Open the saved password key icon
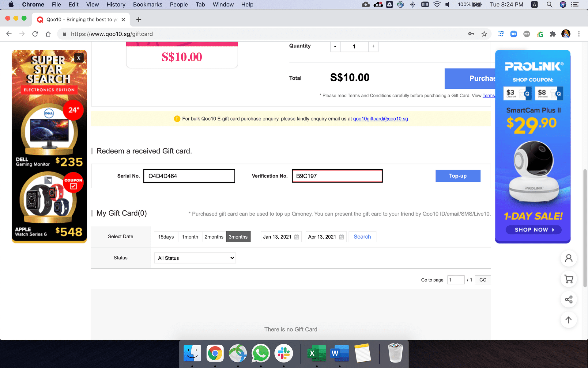The height and width of the screenshot is (368, 588). (471, 34)
